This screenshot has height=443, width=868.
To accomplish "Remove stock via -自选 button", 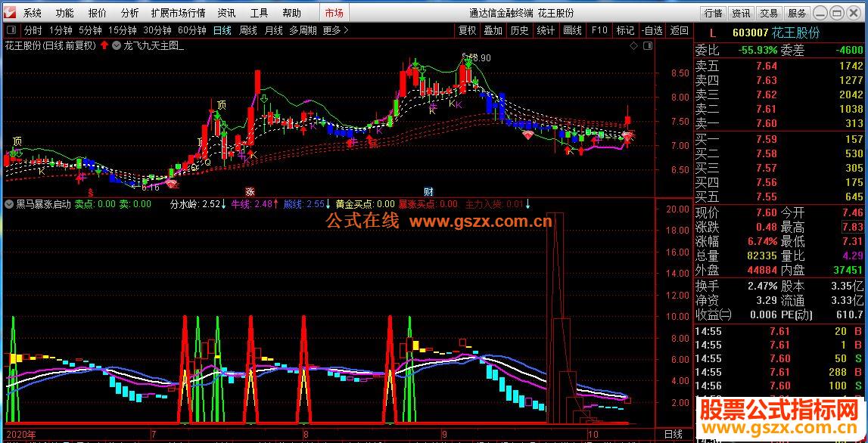I will click(652, 30).
